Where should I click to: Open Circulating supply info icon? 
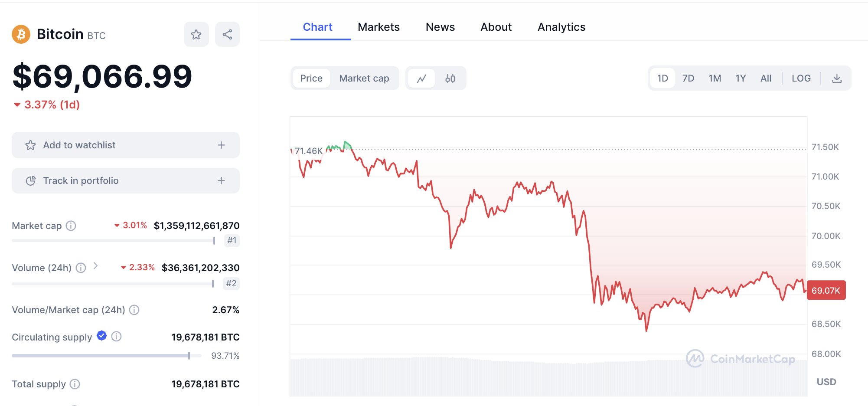[116, 337]
